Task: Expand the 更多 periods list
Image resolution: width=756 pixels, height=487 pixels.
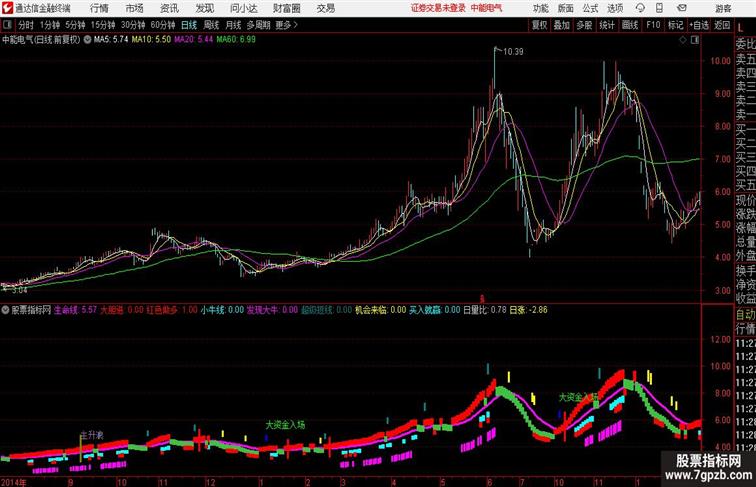Action: 286,25
